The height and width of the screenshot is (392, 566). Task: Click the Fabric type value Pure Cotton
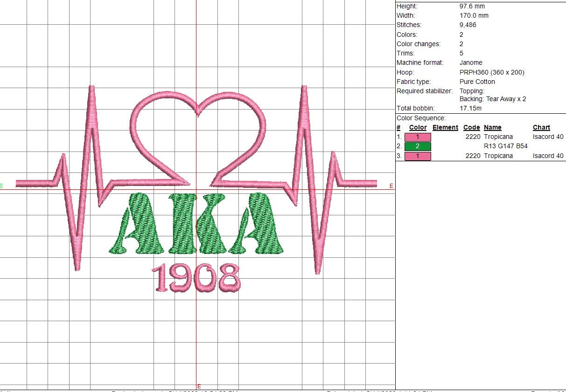pos(477,82)
